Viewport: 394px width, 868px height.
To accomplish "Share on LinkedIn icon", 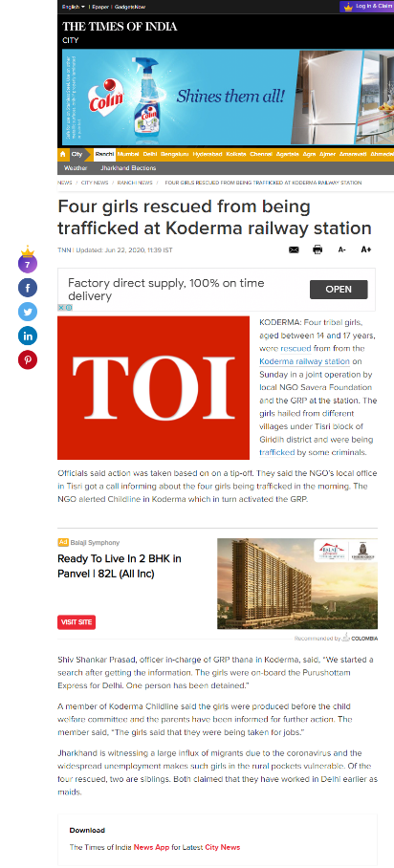I will 28,336.
